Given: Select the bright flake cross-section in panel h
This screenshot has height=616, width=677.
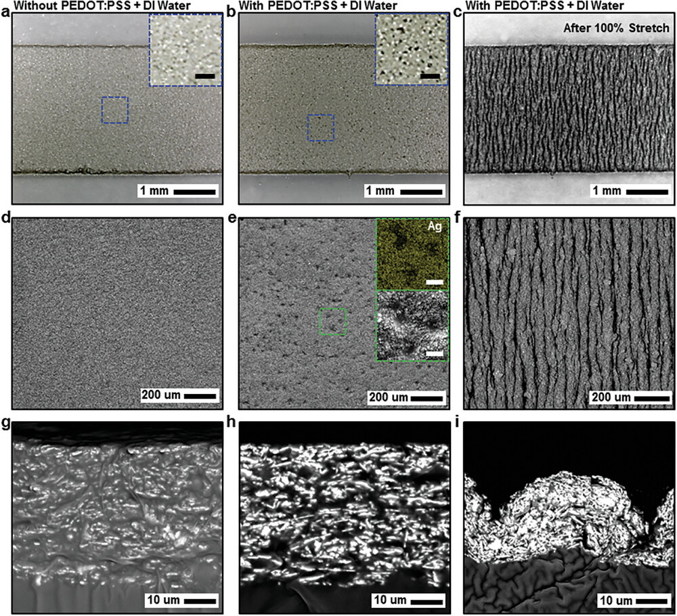Looking at the screenshot, I should [x=344, y=518].
